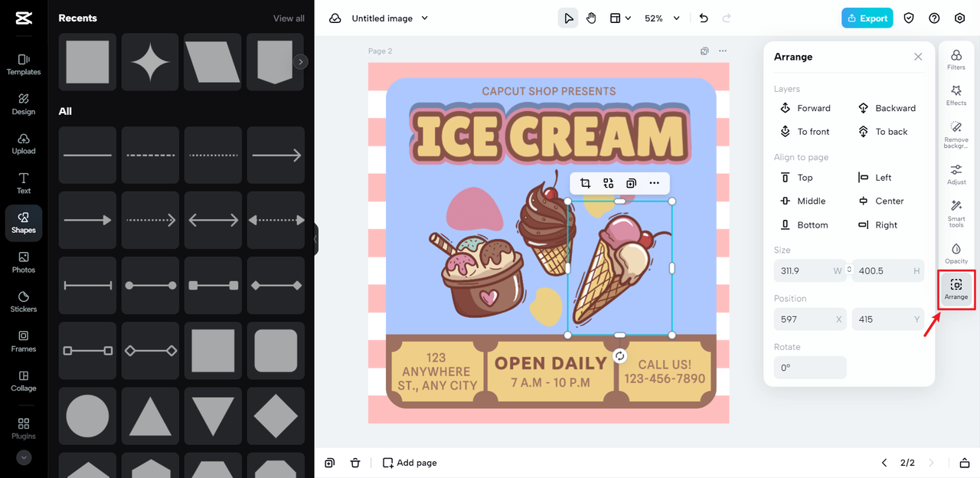
Task: Align selection to page Center
Action: [x=881, y=201]
